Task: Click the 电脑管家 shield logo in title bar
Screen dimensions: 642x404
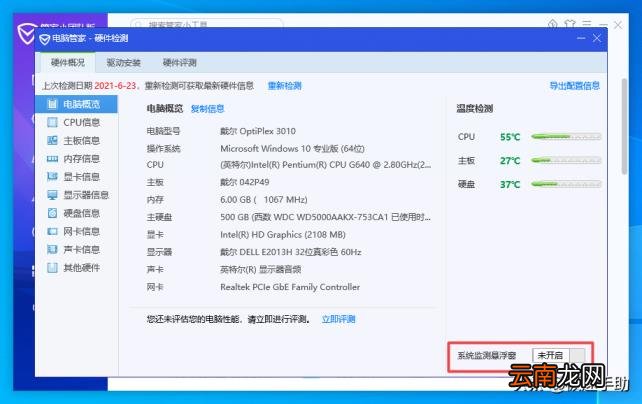Action: tap(44, 39)
